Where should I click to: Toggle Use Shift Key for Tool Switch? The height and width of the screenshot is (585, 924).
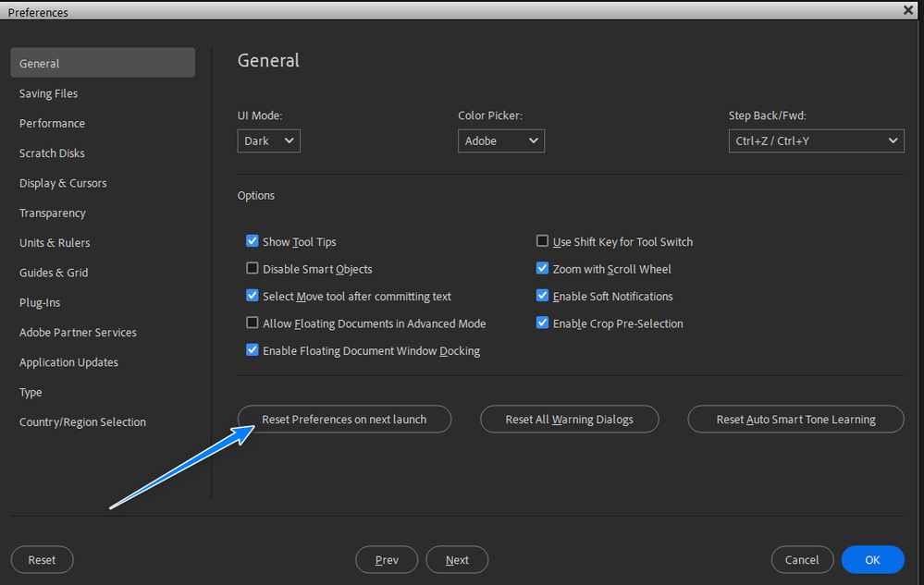543,242
